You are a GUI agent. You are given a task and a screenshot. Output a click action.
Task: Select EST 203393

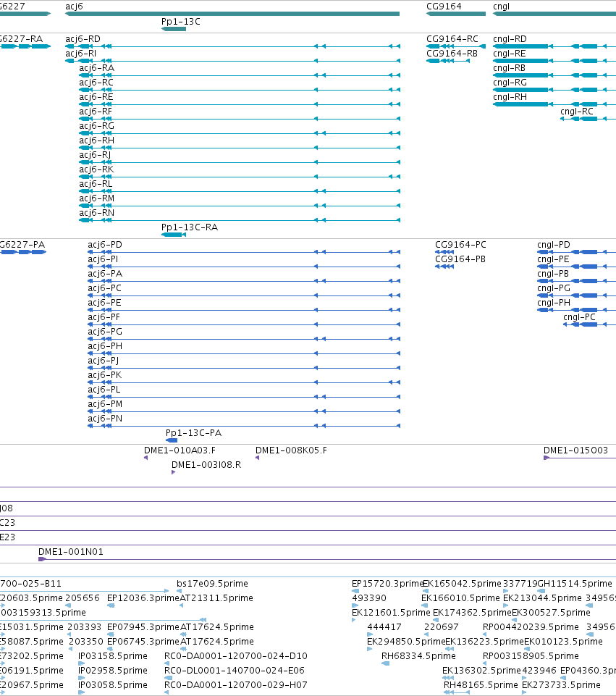69,634
